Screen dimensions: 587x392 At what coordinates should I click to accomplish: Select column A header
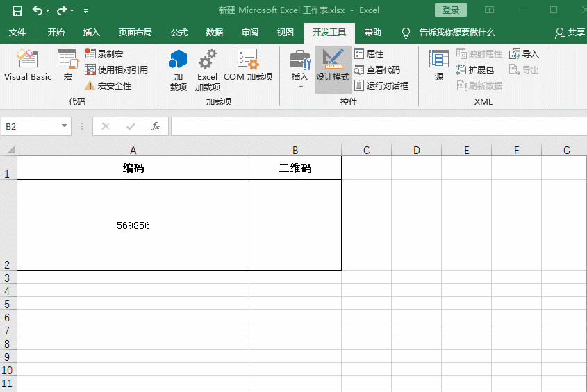click(x=133, y=150)
